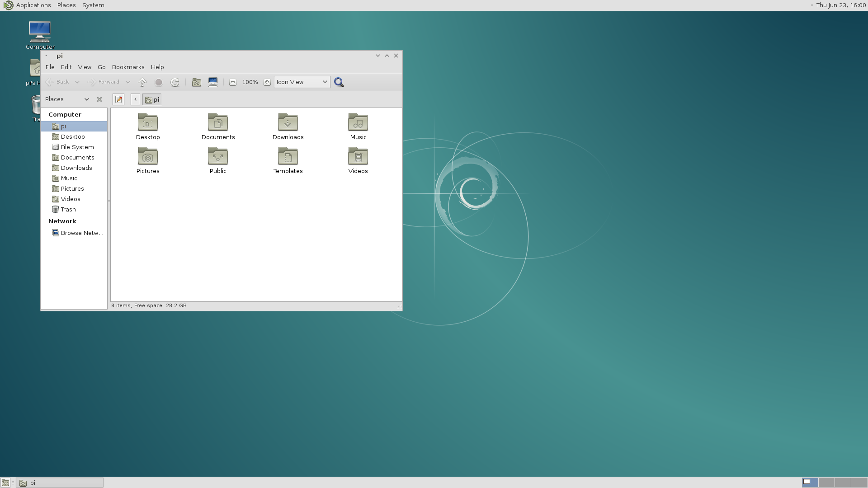Viewport: 868px width, 488px height.
Task: Click the Computer desktop icon
Action: tap(40, 35)
